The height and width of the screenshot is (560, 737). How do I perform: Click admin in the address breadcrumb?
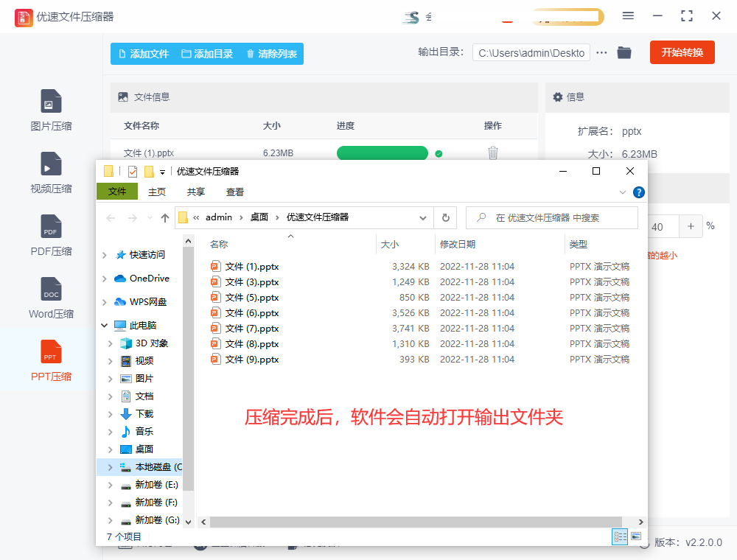(219, 217)
